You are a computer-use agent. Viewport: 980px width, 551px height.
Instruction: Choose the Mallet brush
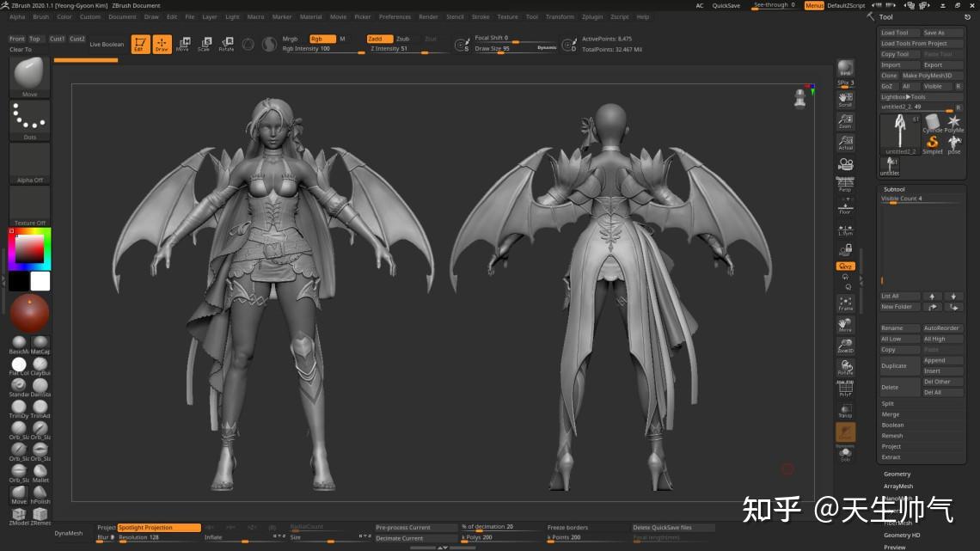pyautogui.click(x=40, y=473)
